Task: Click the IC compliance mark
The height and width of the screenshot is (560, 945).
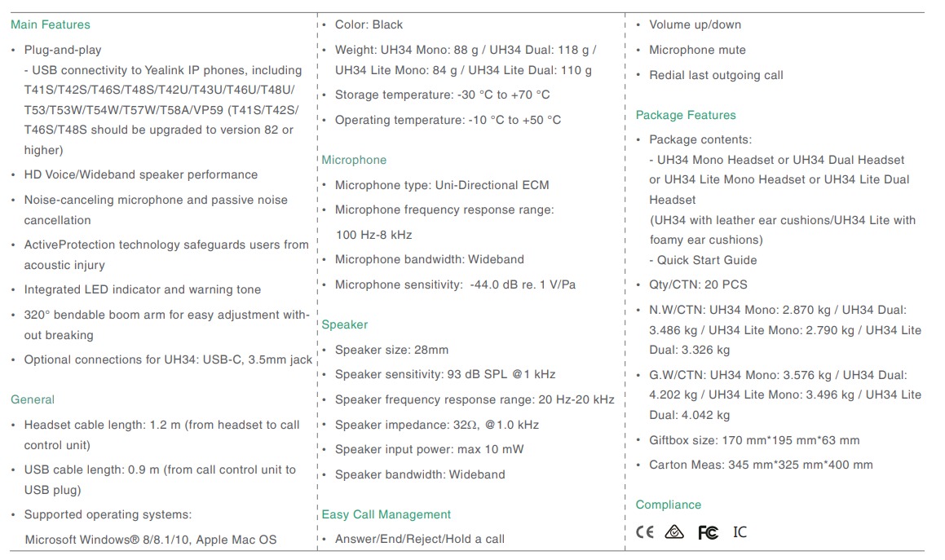Action: [740, 532]
